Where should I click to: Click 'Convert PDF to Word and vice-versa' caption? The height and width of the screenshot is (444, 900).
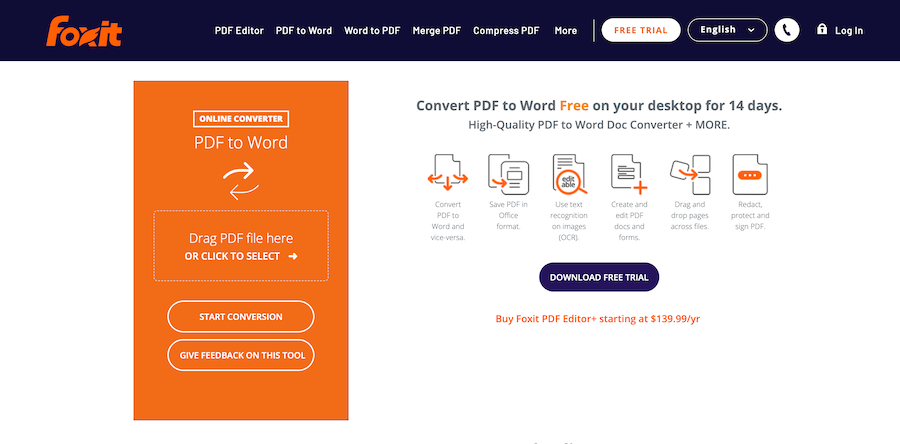click(x=448, y=221)
